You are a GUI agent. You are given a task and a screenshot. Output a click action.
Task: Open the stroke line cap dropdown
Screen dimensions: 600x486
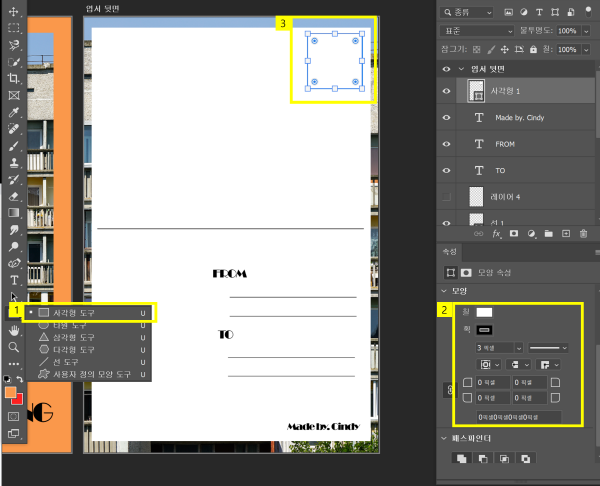pos(518,365)
